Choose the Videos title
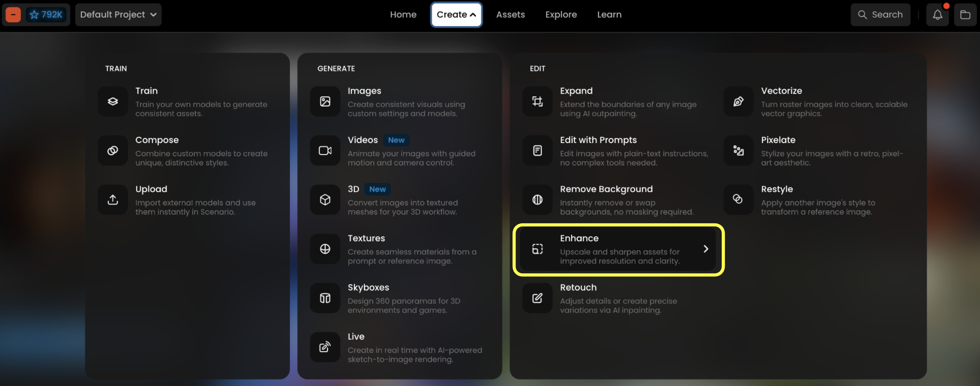The image size is (980, 386). click(x=362, y=140)
